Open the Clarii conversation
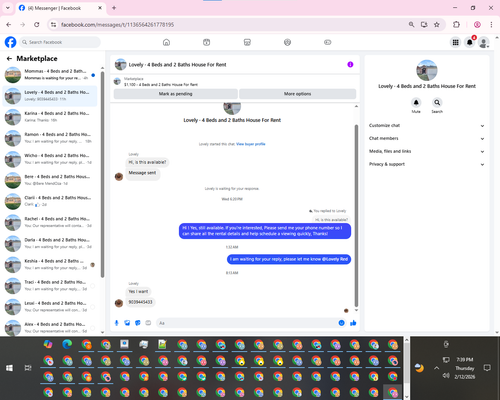This screenshot has height=400, width=500. [x=50, y=201]
